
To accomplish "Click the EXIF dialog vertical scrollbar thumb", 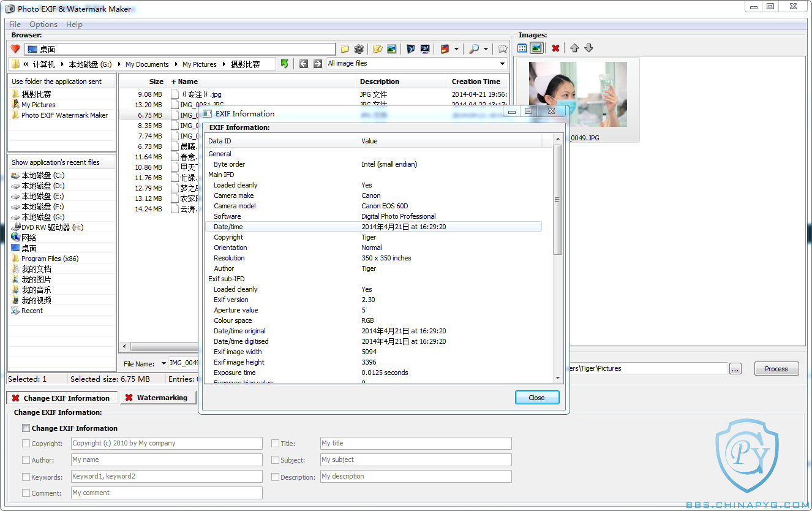I will 557,199.
